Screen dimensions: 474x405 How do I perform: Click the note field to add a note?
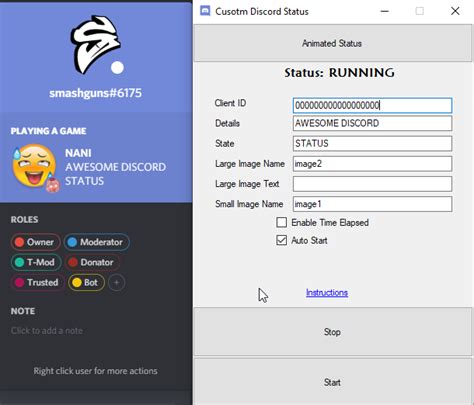47,331
